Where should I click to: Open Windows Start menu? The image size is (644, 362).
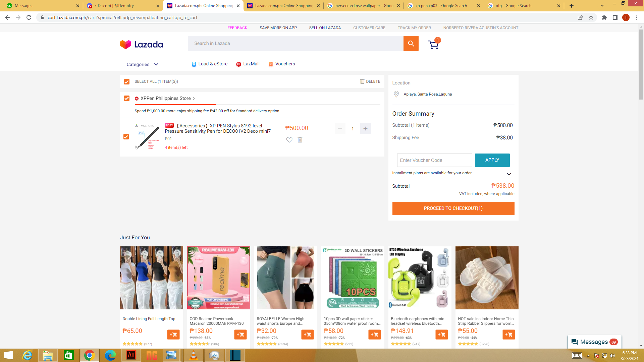tap(8, 355)
